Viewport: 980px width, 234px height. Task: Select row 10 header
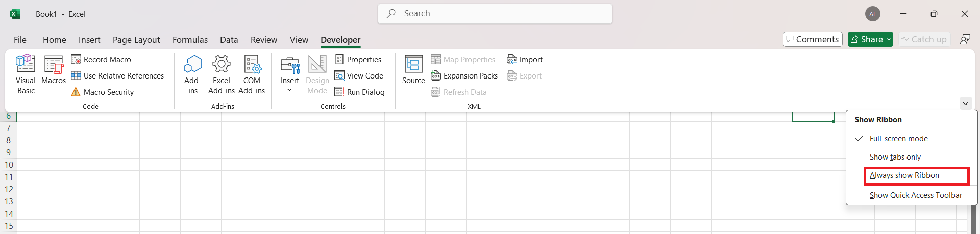[8, 165]
